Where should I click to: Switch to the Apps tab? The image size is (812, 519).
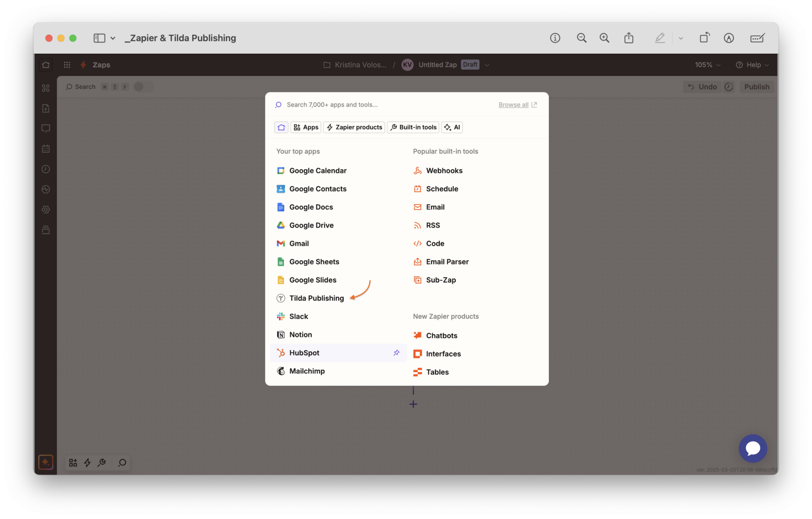(x=306, y=127)
